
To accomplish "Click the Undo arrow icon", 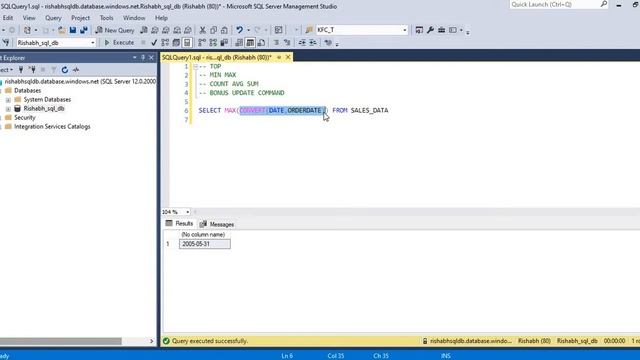I will tap(240, 30).
